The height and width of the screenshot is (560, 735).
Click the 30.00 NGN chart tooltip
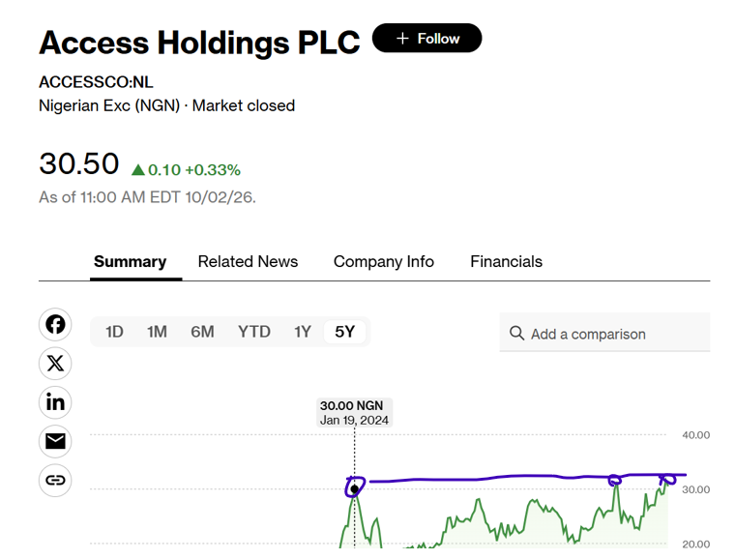pos(354,412)
